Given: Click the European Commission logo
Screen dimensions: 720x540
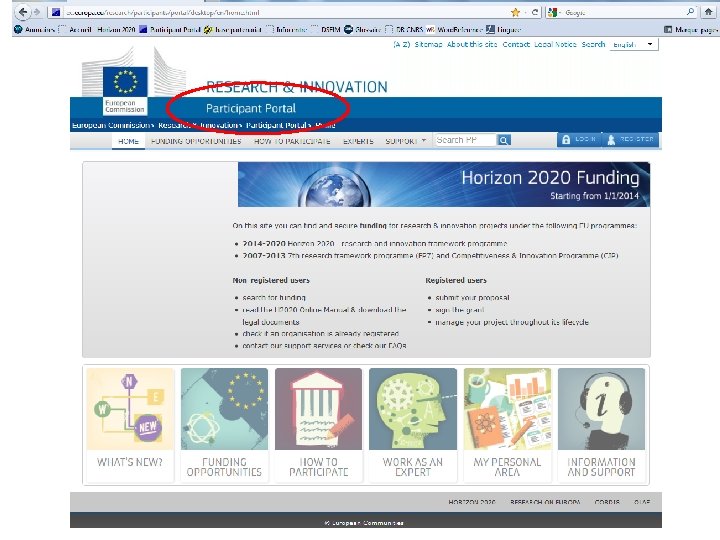Looking at the screenshot, I should point(125,90).
